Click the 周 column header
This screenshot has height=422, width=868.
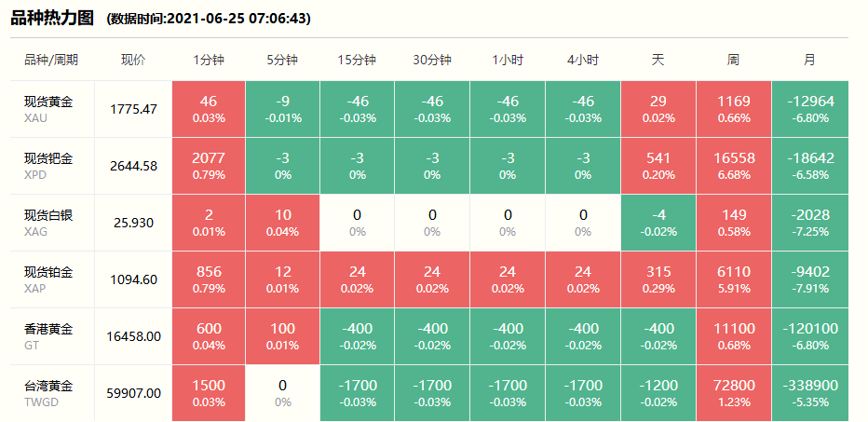click(733, 60)
